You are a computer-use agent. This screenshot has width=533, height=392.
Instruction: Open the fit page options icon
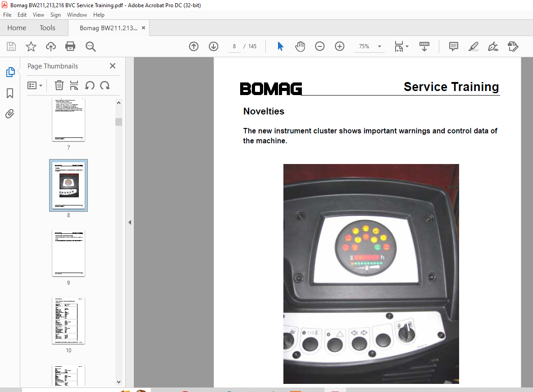pos(399,46)
